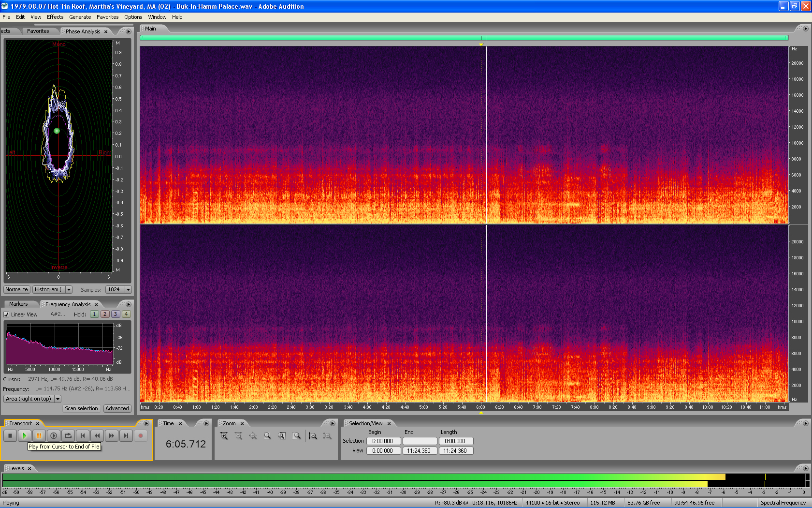Screen dimensions: 812x508
Task: Zoom out horizontally
Action: 239,436
